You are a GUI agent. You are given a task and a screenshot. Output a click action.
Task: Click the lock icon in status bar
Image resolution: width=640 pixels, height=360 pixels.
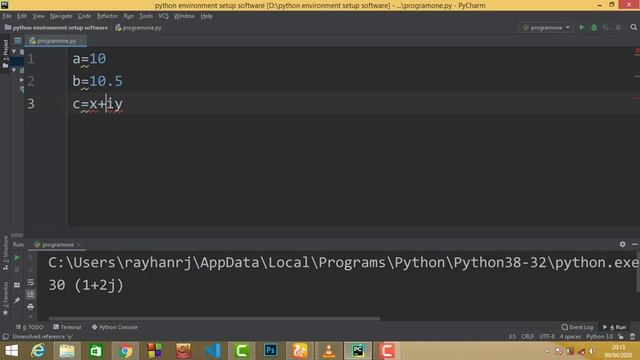point(621,337)
